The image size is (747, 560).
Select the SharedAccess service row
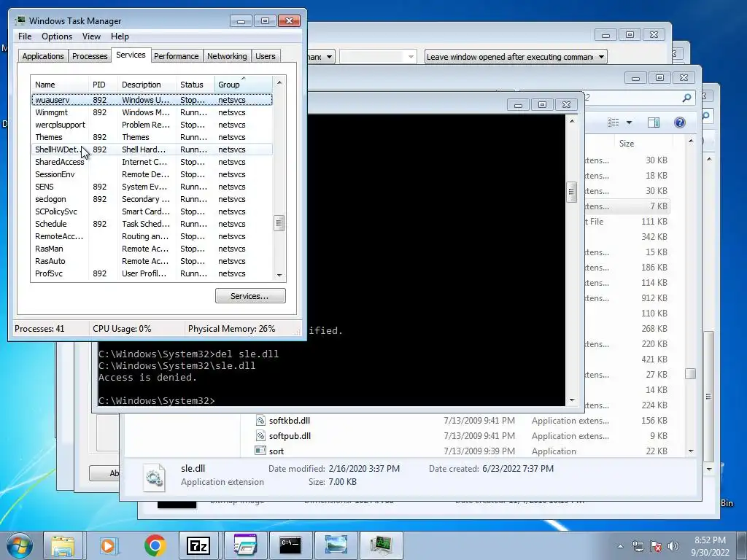click(x=152, y=162)
